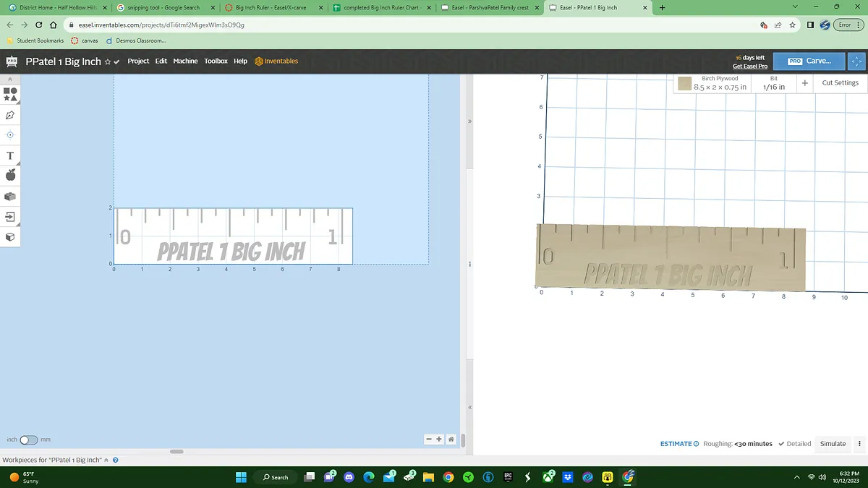Viewport: 868px width, 488px height.
Task: Click the Simulate button
Action: click(833, 443)
